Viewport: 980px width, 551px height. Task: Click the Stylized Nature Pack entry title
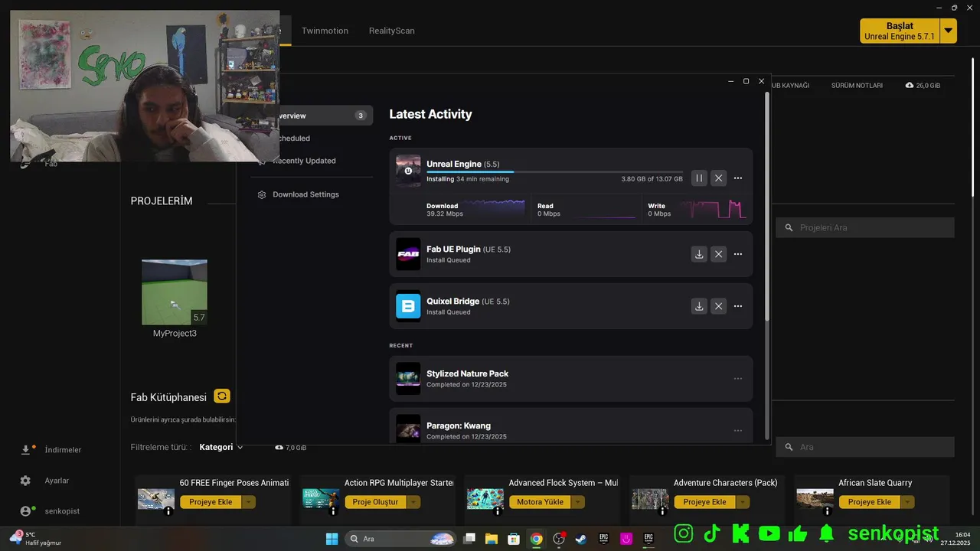click(x=467, y=373)
